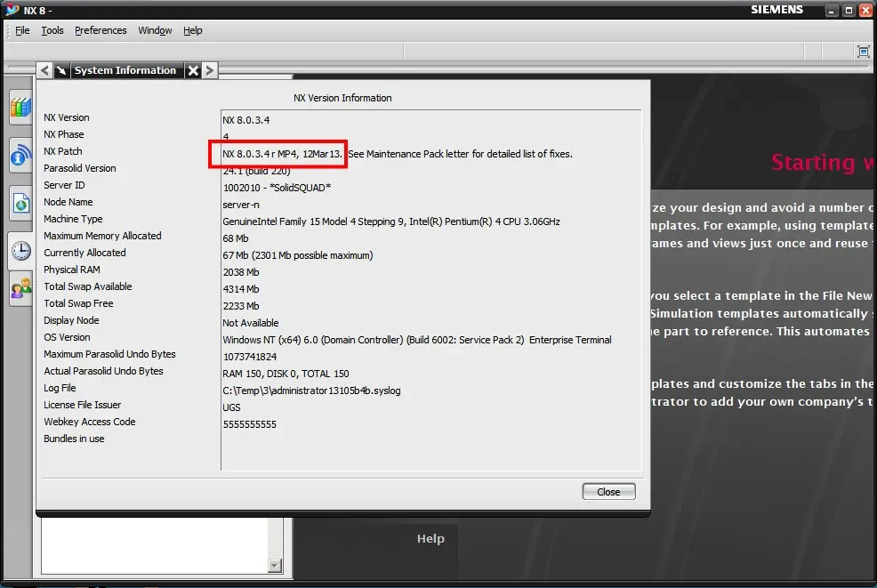877x588 pixels.
Task: Click the syslog file path value
Action: [x=311, y=391]
